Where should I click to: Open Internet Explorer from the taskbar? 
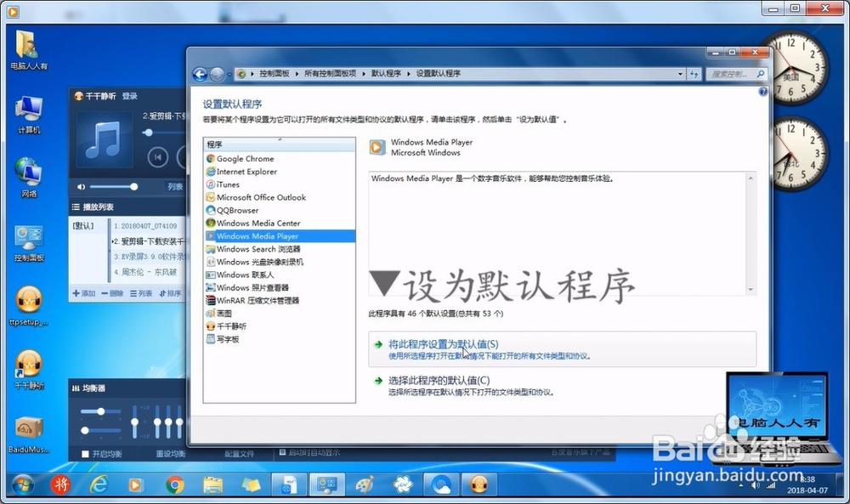click(x=99, y=484)
